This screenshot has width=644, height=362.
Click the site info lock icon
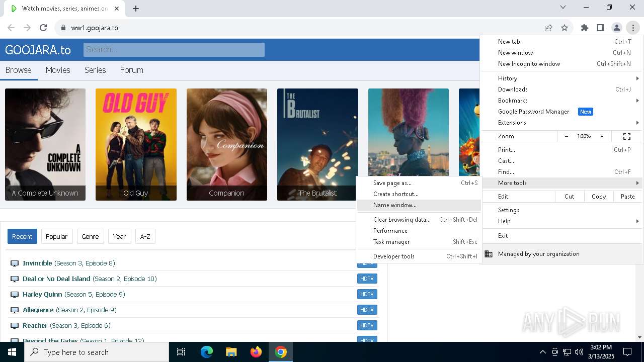(x=63, y=28)
